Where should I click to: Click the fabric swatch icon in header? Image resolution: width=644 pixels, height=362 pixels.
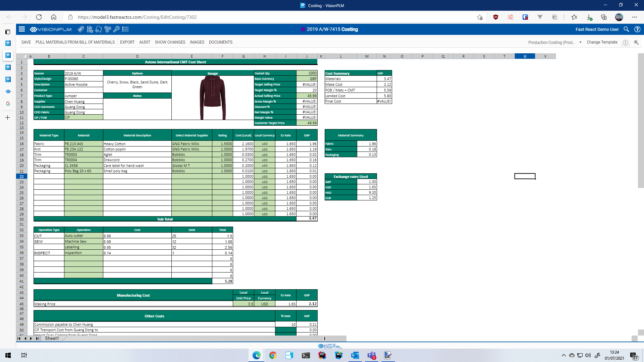tap(99, 29)
